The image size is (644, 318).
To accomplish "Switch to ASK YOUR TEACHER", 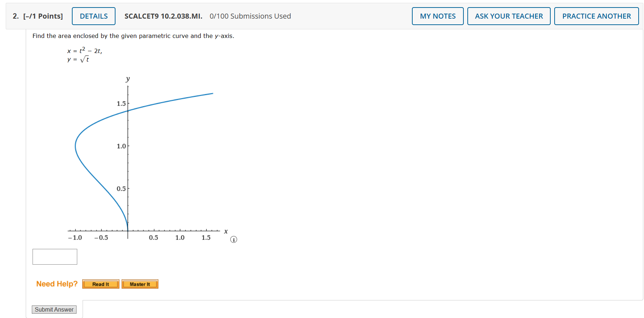I will [x=508, y=16].
